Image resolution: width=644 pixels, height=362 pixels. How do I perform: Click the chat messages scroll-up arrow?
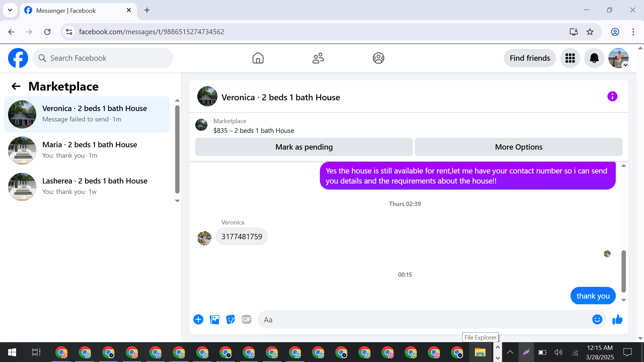point(624,166)
